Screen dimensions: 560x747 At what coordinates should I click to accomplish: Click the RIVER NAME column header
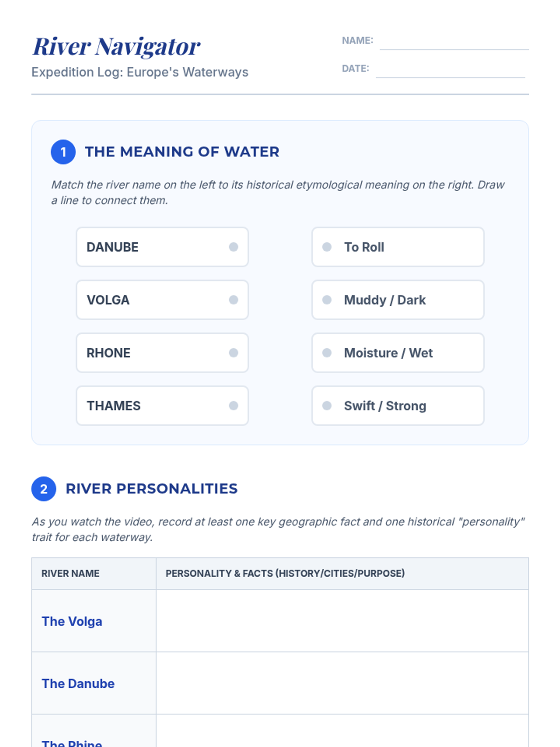tap(70, 573)
